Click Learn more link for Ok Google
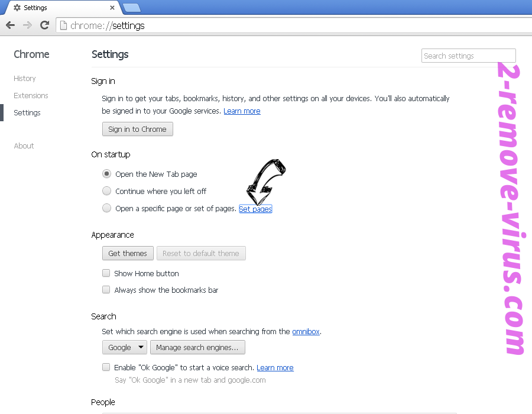 click(x=275, y=367)
